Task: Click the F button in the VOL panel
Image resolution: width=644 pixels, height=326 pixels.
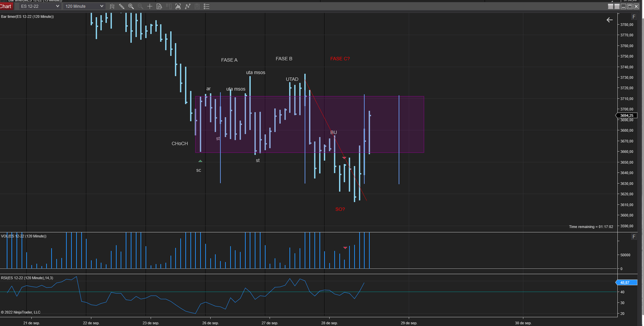Action: [634, 236]
